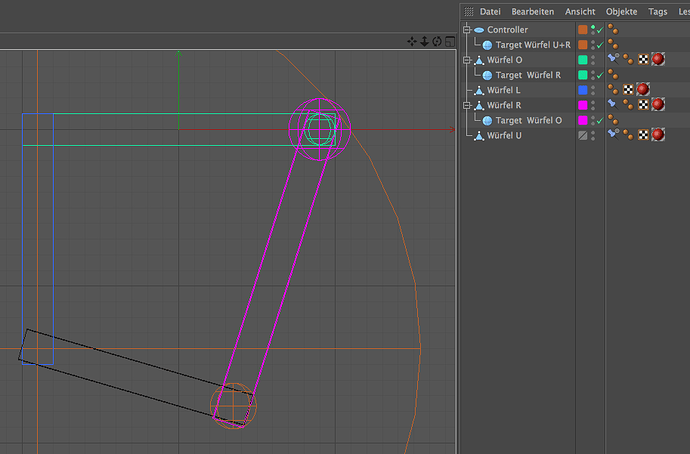Image resolution: width=690 pixels, height=454 pixels.
Task: Select the red material tag on Würfel L
Action: pos(643,89)
